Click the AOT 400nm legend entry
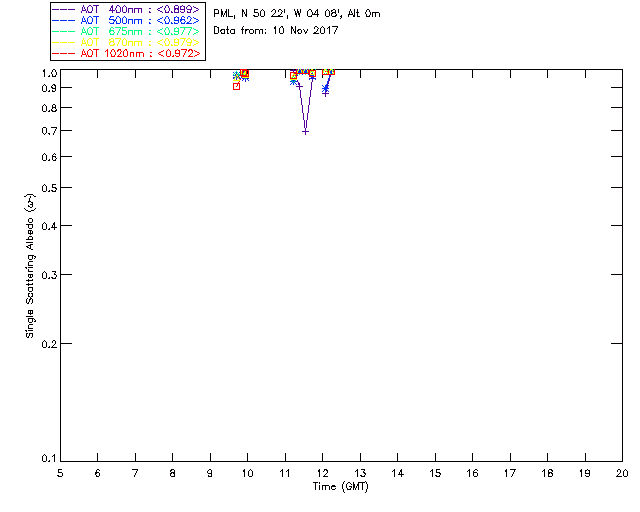Screen dimensions: 640x512 (x=126, y=9)
